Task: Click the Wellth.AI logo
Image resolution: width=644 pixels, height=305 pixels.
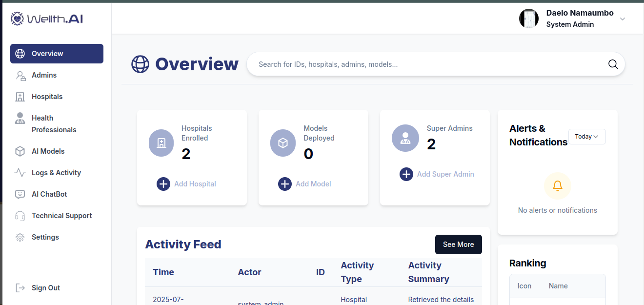Action: 47,19
